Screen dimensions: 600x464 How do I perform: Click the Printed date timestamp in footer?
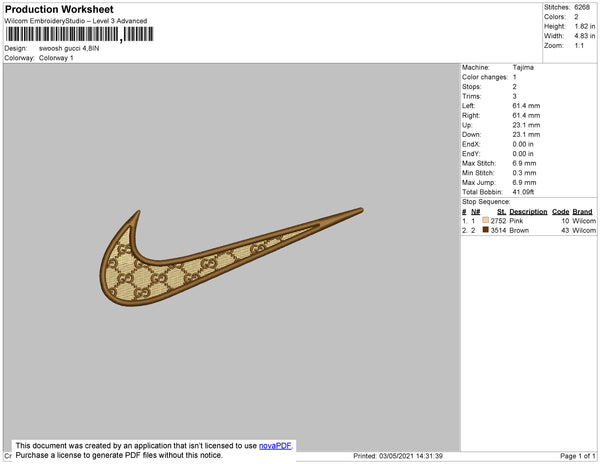[398, 456]
